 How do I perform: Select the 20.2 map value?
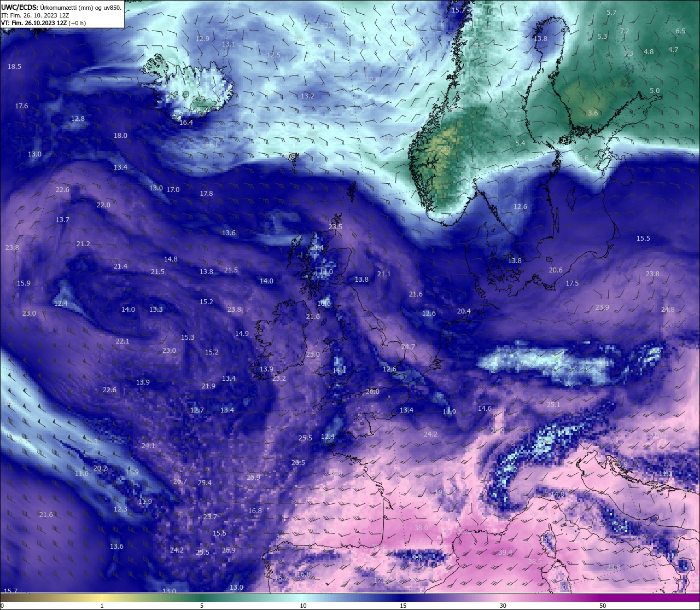click(100, 468)
